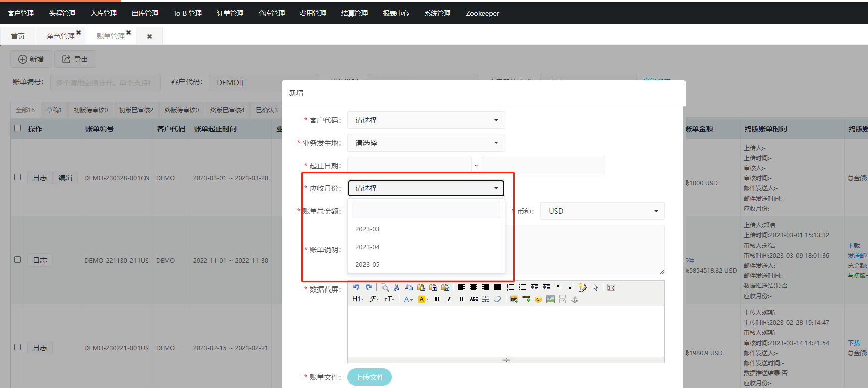The width and height of the screenshot is (868, 388).
Task: Copy selection using the copy icon
Action: click(409, 287)
